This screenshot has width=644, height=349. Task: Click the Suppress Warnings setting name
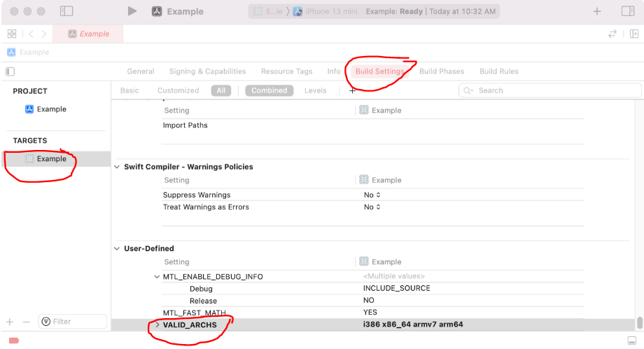coord(197,195)
